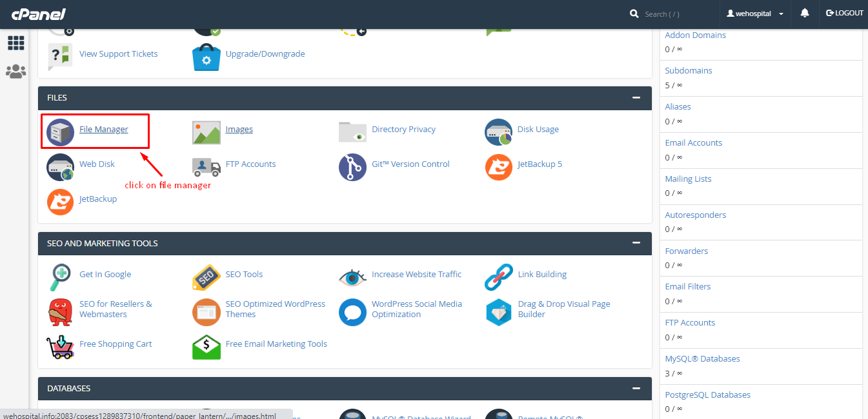Collapse the SEO AND MARKETING TOOLS section
The image size is (868, 419).
[636, 243]
